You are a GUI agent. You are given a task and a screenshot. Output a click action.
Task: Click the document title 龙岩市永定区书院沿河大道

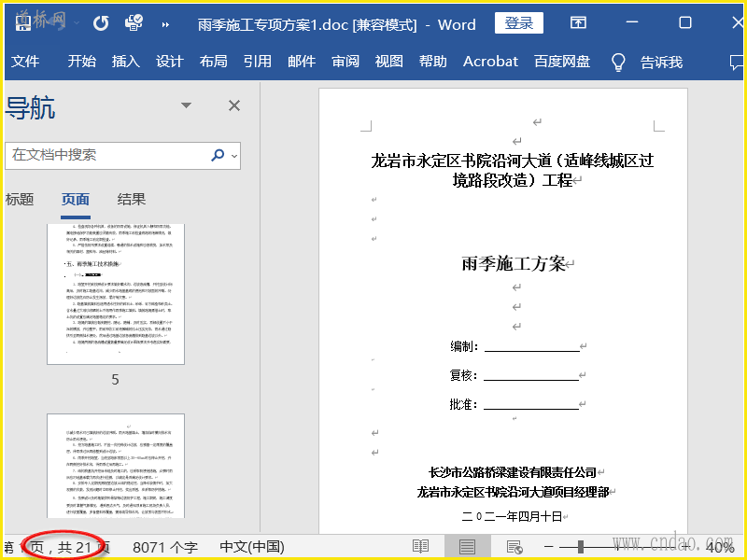(x=512, y=171)
